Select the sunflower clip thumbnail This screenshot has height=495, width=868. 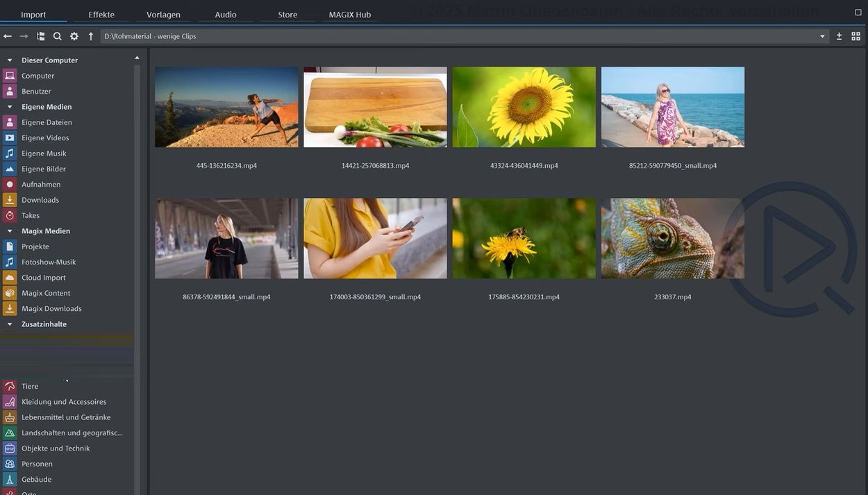coord(524,107)
